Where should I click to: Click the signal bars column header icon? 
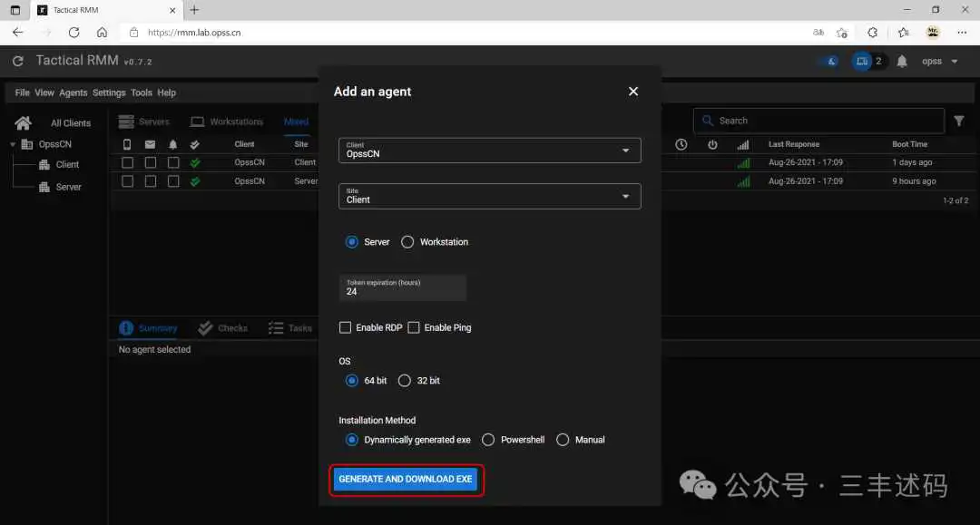tap(743, 145)
